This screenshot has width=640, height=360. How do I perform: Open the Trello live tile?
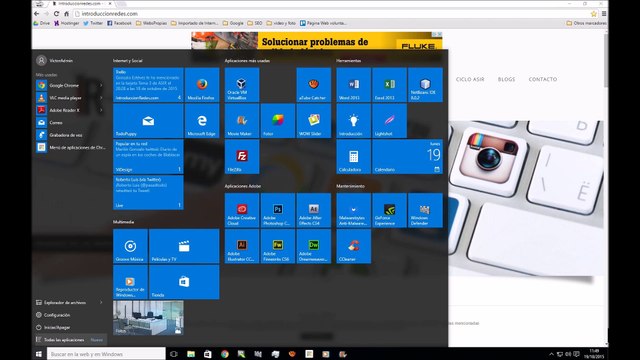click(x=148, y=85)
